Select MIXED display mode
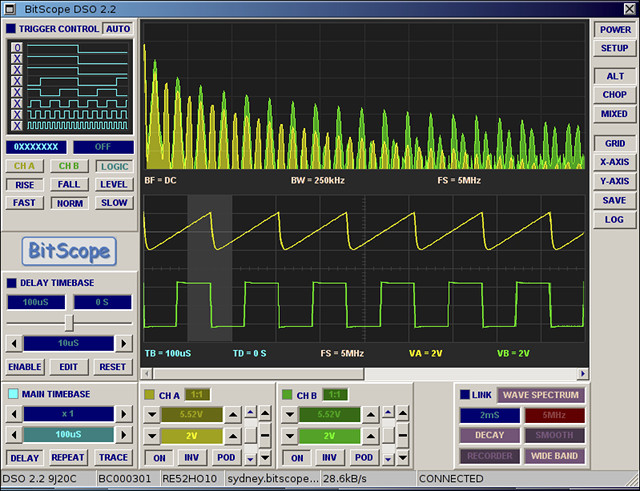 615,114
